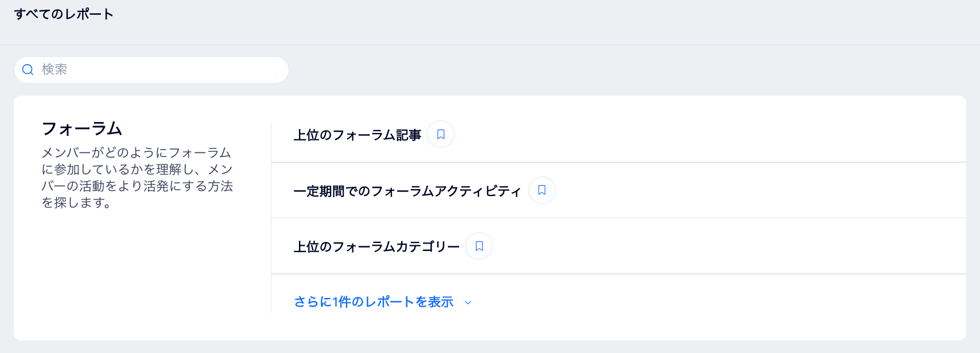
Task: Save the top forum posts report via bookmark icon
Action: (440, 134)
